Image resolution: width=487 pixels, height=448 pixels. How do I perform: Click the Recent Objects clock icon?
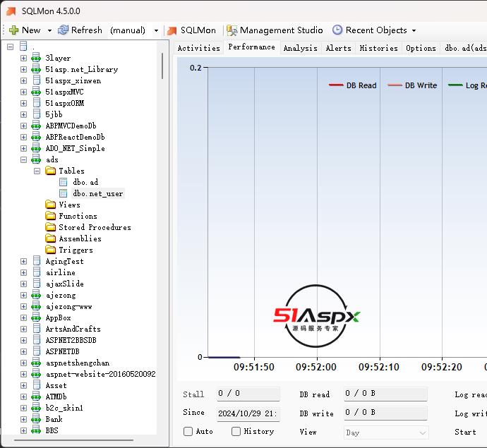coord(337,30)
